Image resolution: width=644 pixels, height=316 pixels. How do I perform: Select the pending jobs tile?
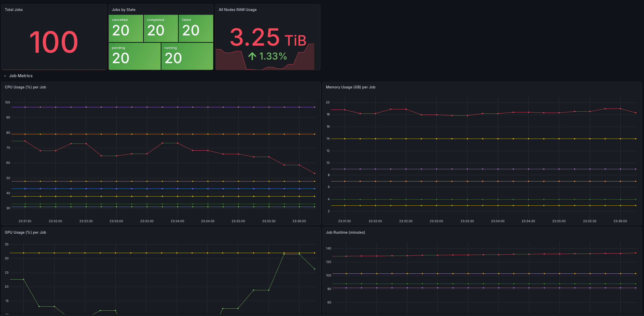point(135,56)
